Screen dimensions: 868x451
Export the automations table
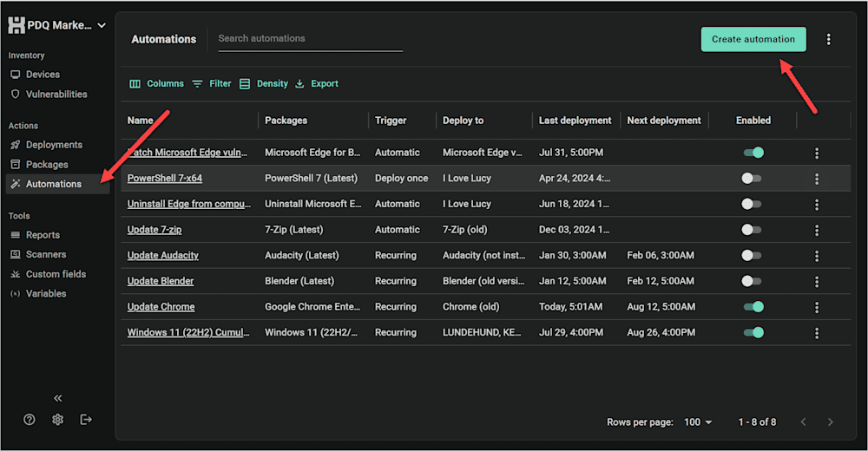[317, 83]
